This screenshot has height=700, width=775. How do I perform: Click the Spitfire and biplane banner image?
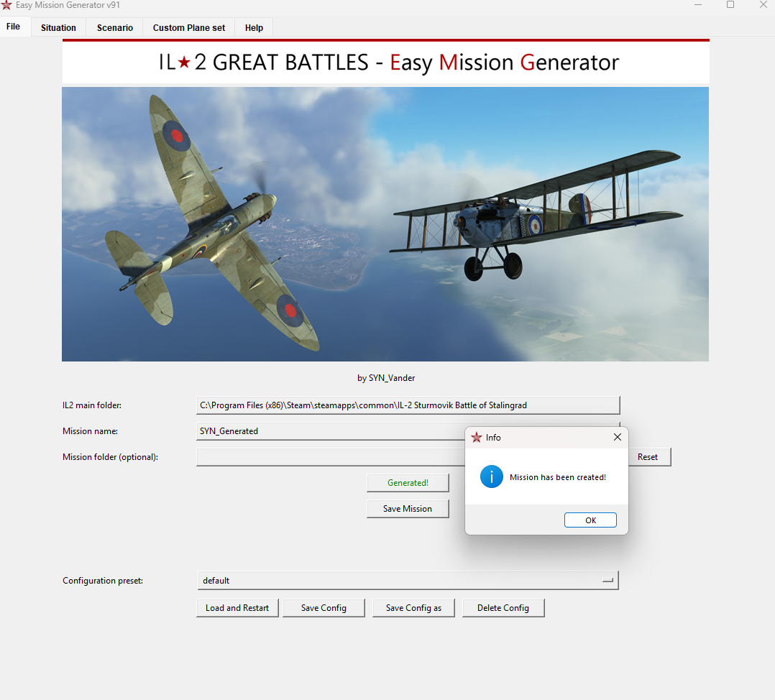[x=385, y=224]
